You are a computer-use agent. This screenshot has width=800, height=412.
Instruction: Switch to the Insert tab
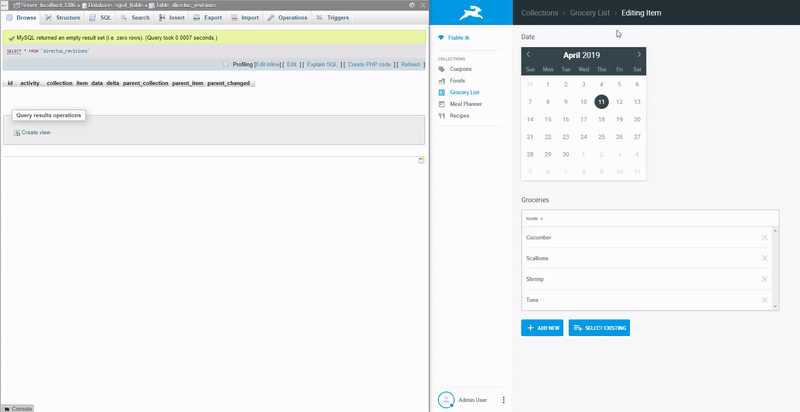click(x=171, y=17)
